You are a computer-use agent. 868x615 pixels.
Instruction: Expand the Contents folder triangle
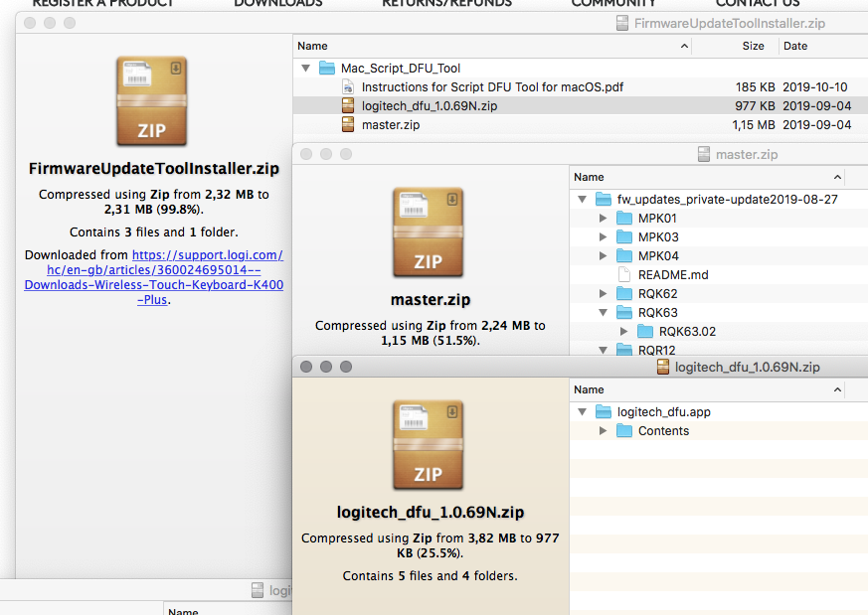click(603, 431)
